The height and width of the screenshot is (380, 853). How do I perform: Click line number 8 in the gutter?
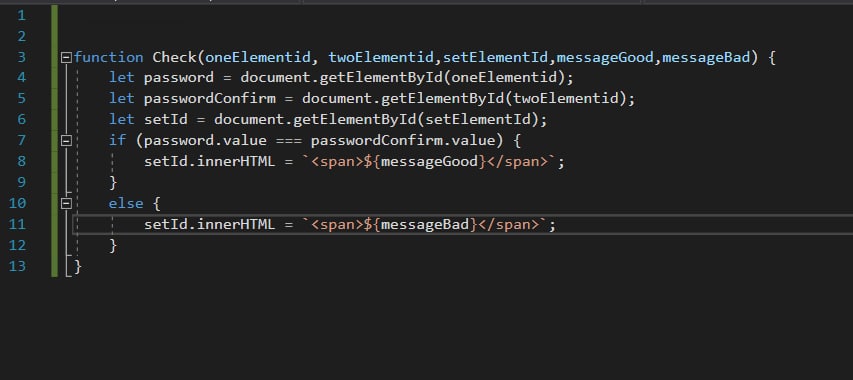[22, 161]
